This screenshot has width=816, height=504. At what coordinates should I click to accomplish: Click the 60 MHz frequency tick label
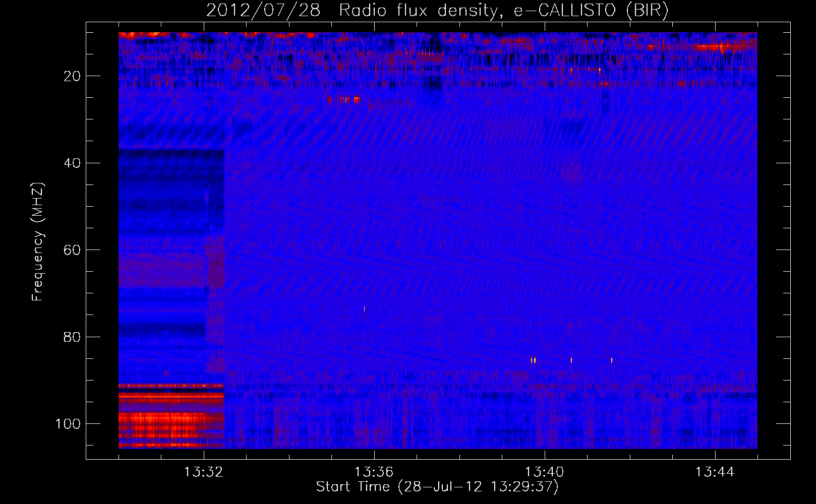73,250
